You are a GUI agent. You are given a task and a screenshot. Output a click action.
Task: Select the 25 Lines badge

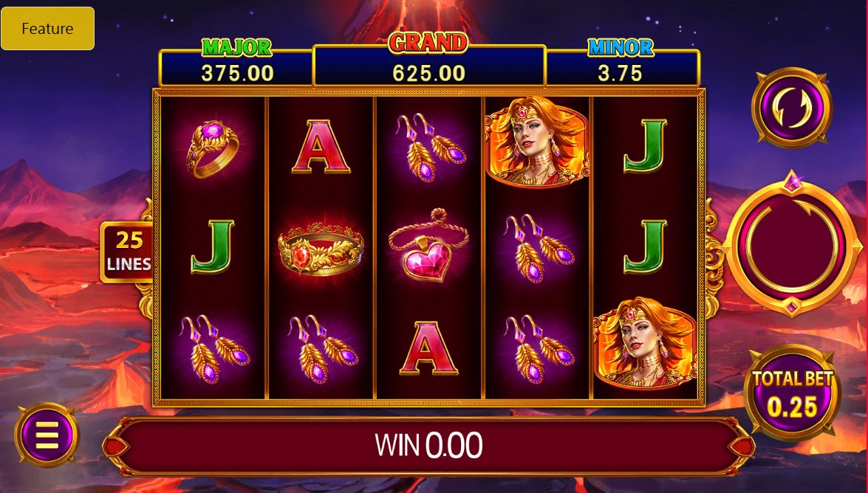tap(129, 252)
